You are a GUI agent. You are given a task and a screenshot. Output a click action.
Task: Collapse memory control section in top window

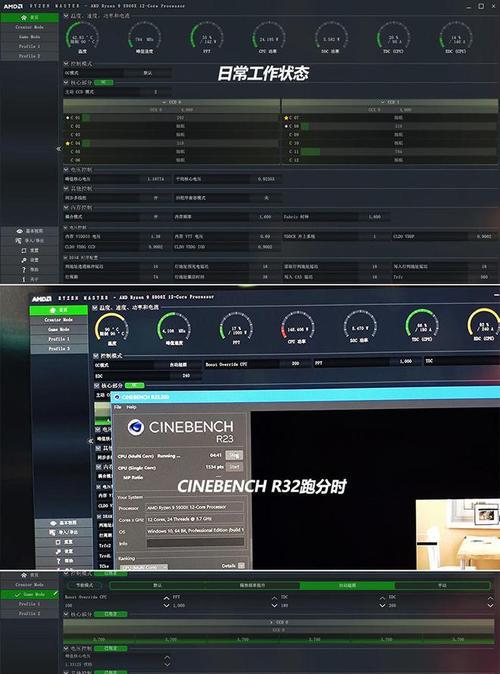point(66,208)
